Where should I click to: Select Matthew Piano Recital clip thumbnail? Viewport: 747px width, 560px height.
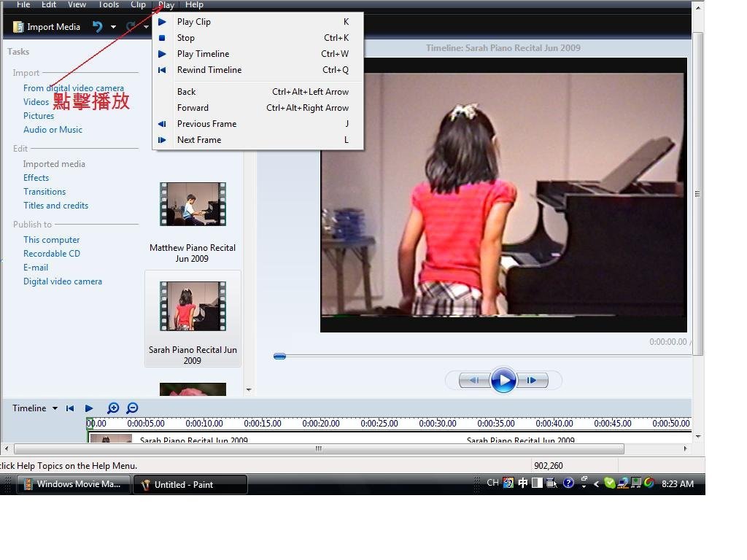point(193,204)
